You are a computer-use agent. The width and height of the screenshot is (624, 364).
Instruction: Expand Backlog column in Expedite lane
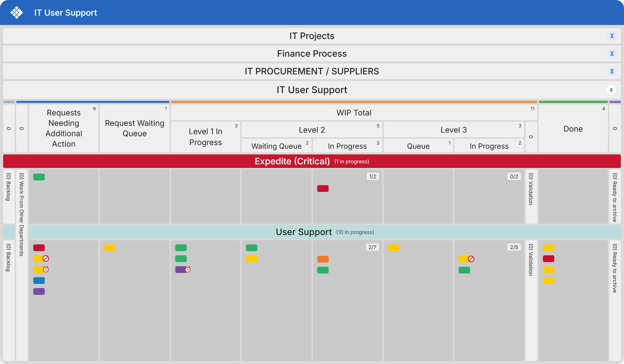tap(9, 196)
